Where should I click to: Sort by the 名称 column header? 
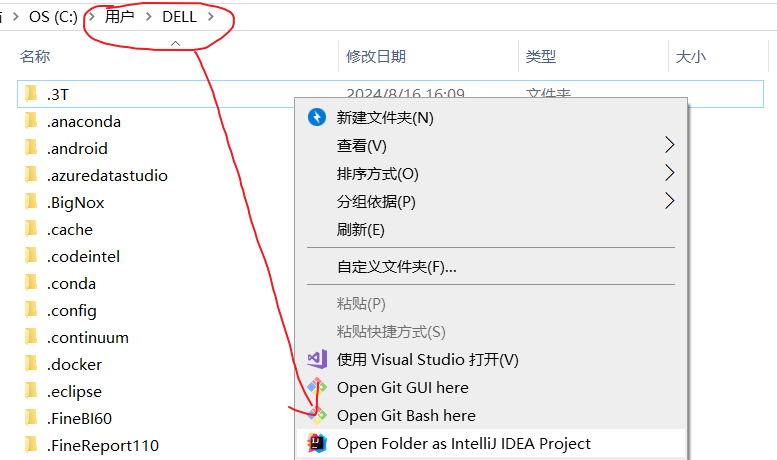36,57
